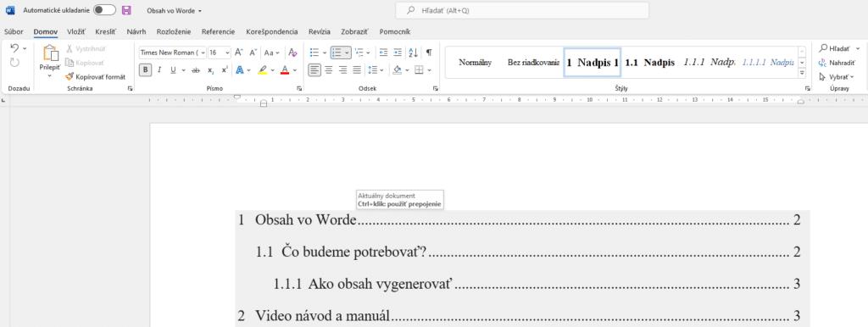Expand the styles gallery more arrow
Viewport: 868px width, 327px height.
click(x=802, y=73)
